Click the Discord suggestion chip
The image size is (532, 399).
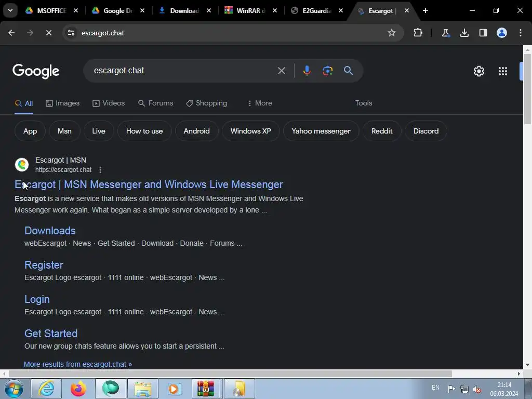[426, 131]
